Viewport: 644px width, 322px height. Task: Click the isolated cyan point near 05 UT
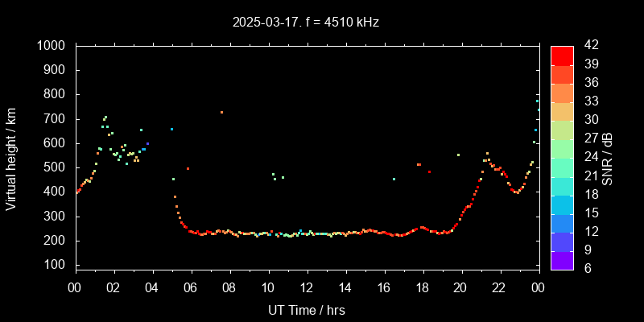[x=171, y=129]
